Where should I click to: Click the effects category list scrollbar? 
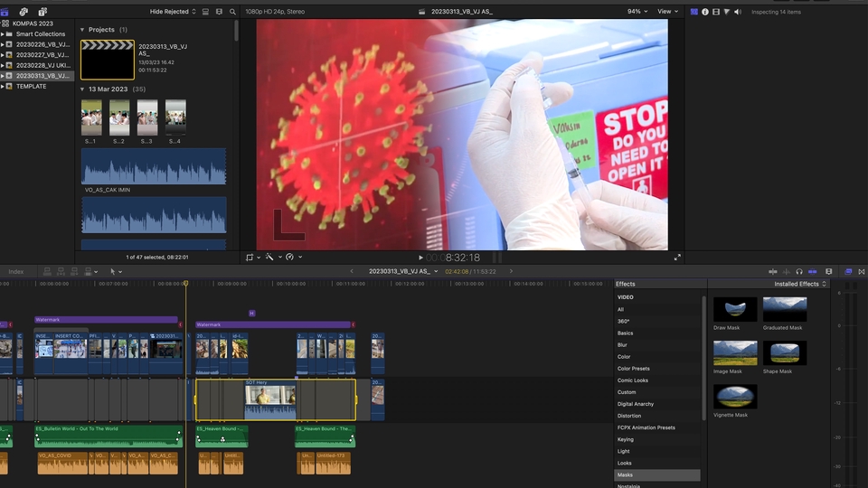click(x=703, y=359)
